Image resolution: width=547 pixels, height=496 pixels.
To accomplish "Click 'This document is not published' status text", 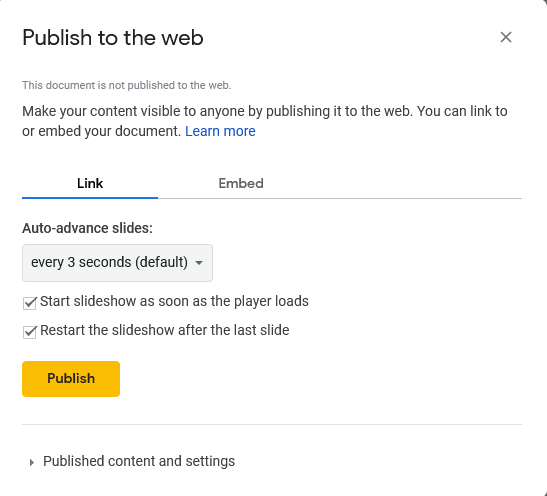I will pos(127,85).
